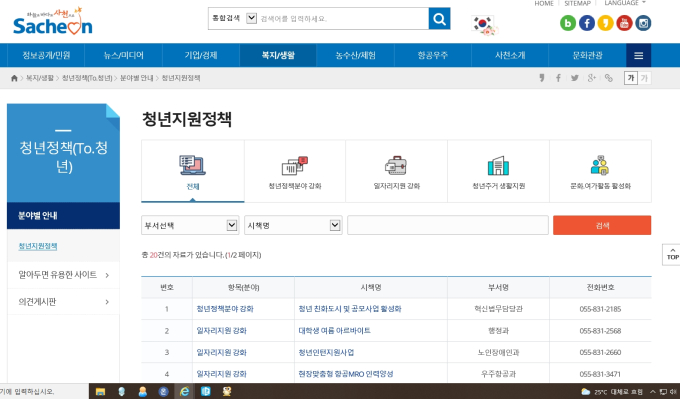This screenshot has width=680, height=399.
Task: Open the 시책명 search-type dropdown
Action: click(293, 225)
